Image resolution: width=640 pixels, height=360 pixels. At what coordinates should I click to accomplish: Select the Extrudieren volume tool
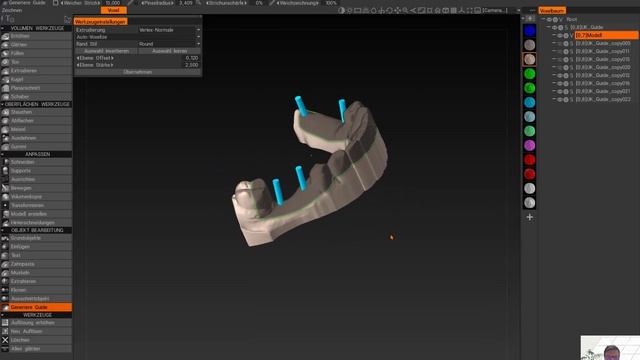click(x=36, y=71)
